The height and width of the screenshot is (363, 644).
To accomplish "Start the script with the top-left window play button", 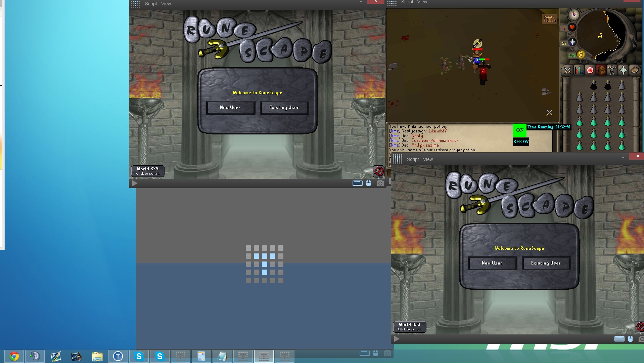I will (x=135, y=183).
